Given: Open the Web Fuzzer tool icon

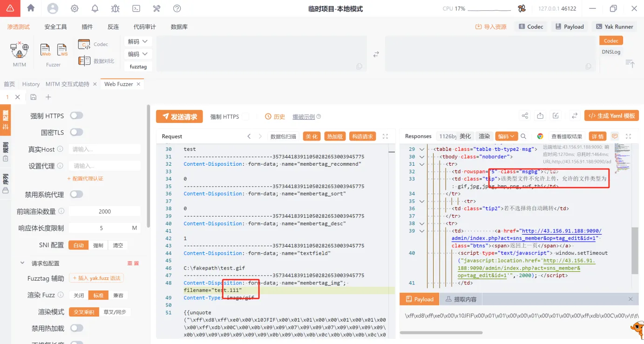Looking at the screenshot, I should point(45,50).
